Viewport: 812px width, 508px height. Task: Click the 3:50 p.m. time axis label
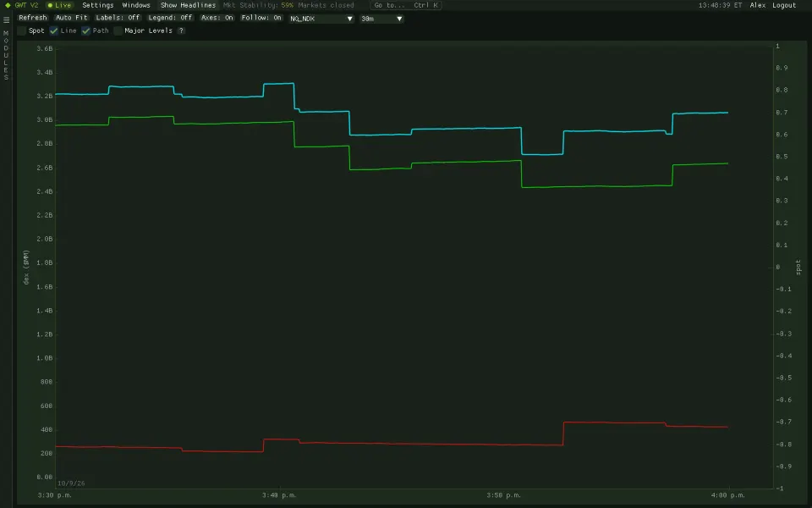(x=503, y=495)
